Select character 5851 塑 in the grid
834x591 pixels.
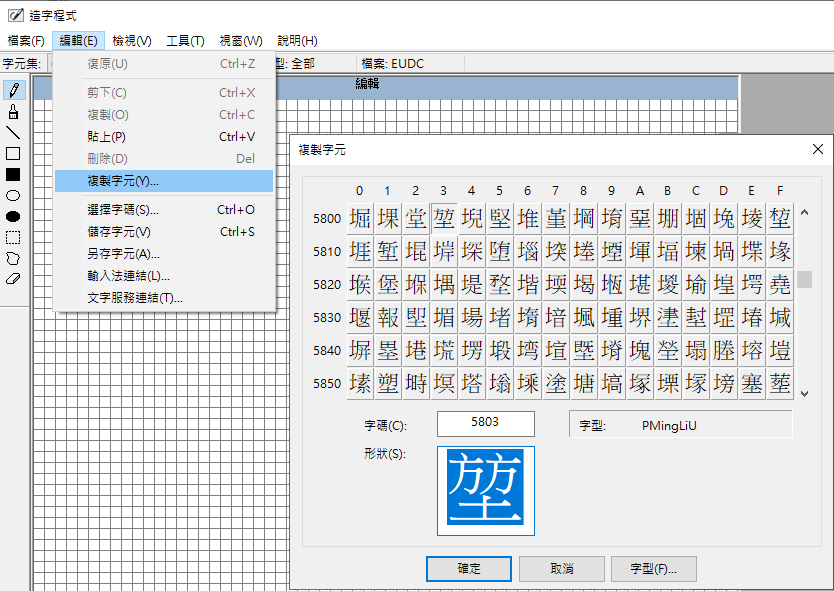[x=388, y=383]
